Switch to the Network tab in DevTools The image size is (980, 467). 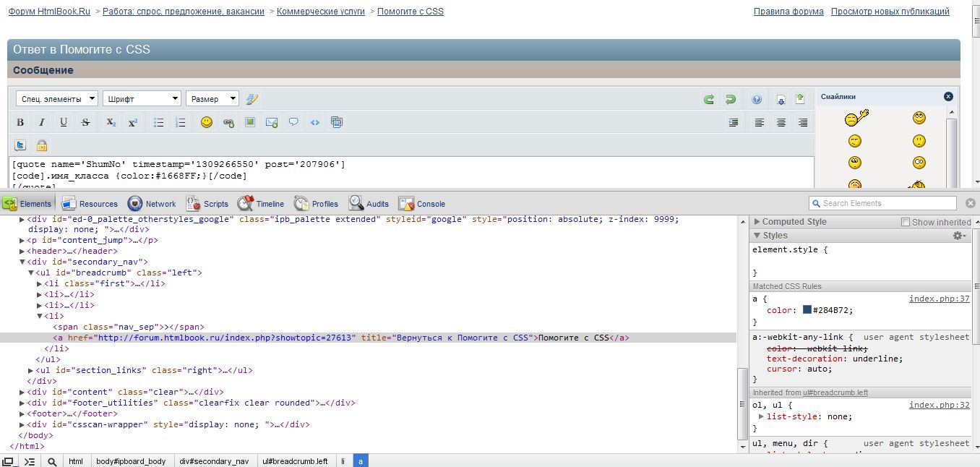[152, 204]
